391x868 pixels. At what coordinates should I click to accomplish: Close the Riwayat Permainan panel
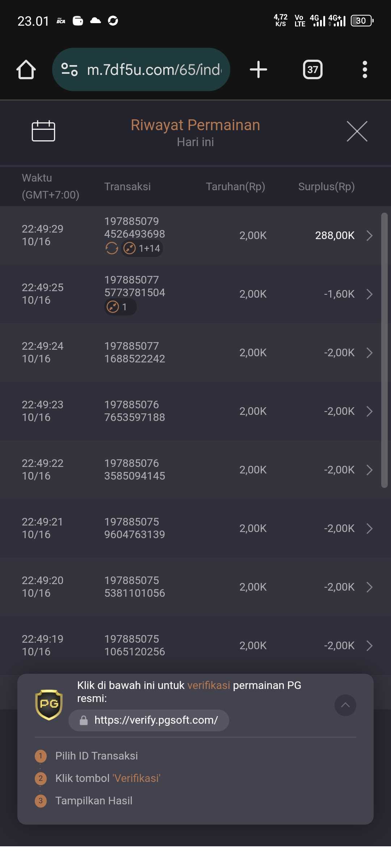click(x=357, y=131)
